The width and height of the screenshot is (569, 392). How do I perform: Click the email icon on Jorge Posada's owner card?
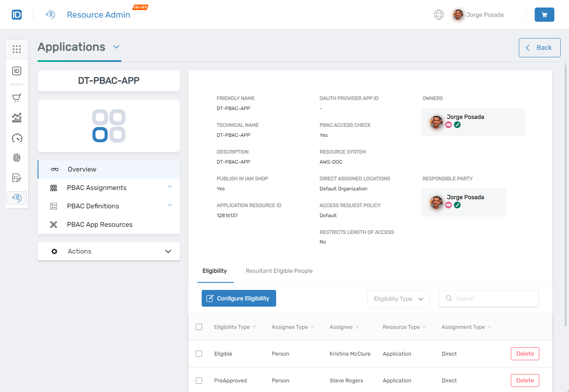pos(449,124)
